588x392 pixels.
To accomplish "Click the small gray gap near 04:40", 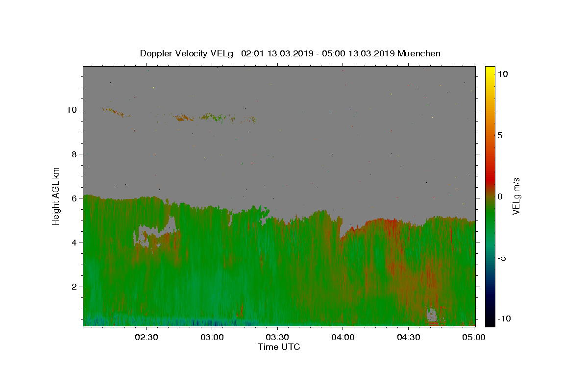I will tap(432, 315).
